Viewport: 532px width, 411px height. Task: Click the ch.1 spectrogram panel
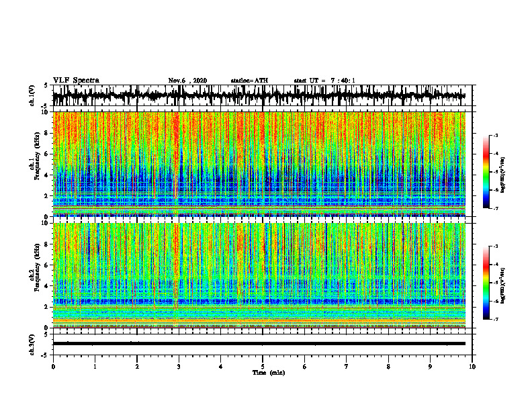pyautogui.click(x=259, y=164)
